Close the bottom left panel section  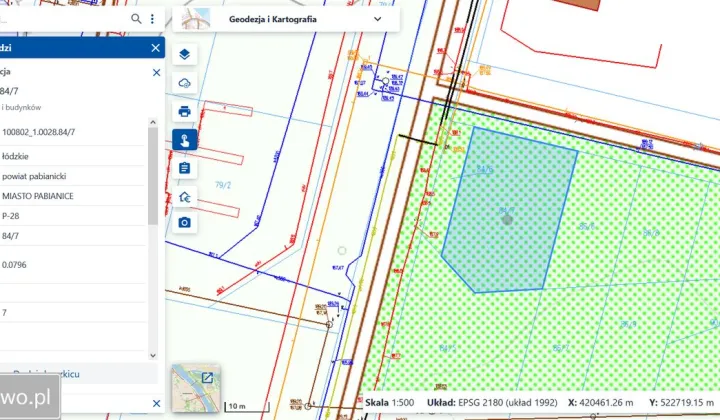(157, 403)
